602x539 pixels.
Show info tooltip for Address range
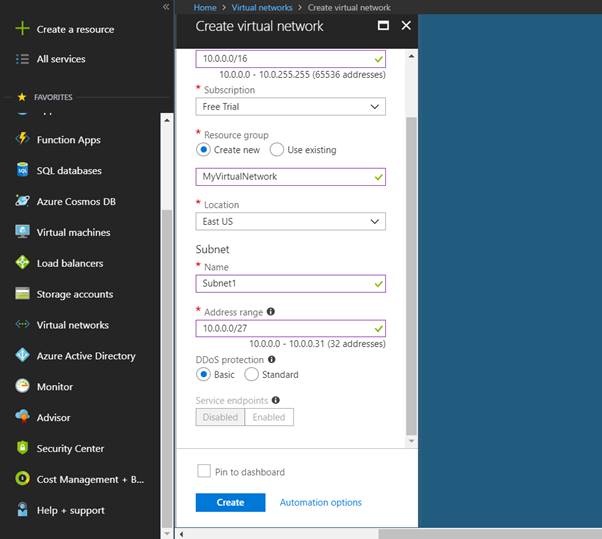coord(271,312)
